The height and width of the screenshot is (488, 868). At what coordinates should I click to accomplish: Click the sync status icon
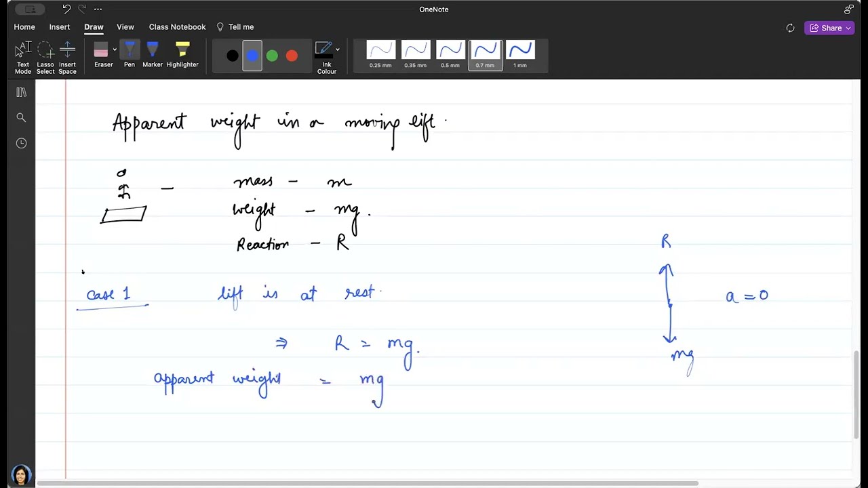coord(790,28)
